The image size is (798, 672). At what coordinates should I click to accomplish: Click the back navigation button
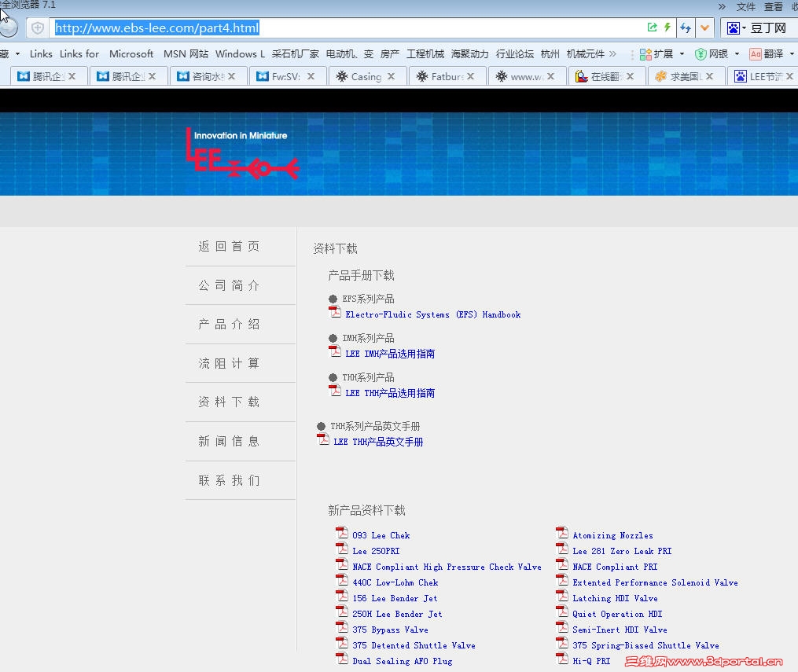click(7, 28)
